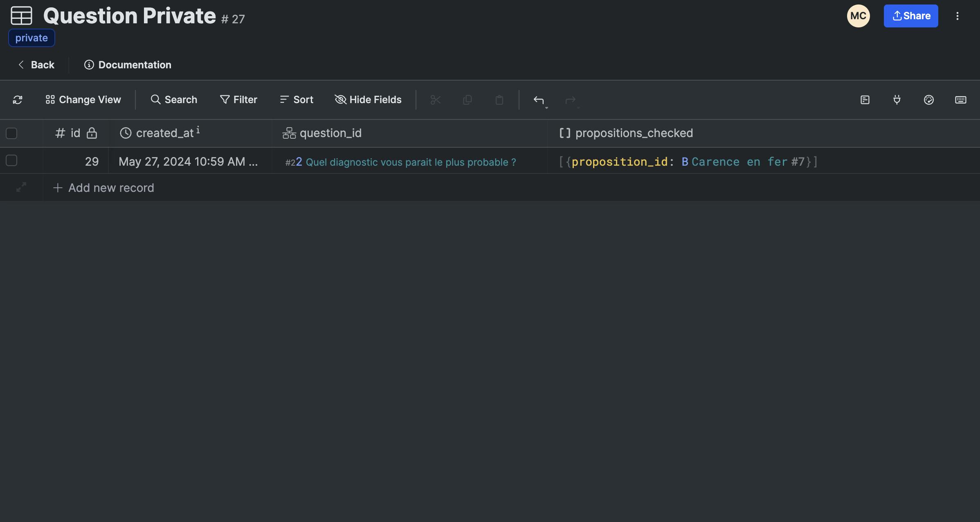Click the private badge
The image size is (980, 522).
[x=31, y=38]
